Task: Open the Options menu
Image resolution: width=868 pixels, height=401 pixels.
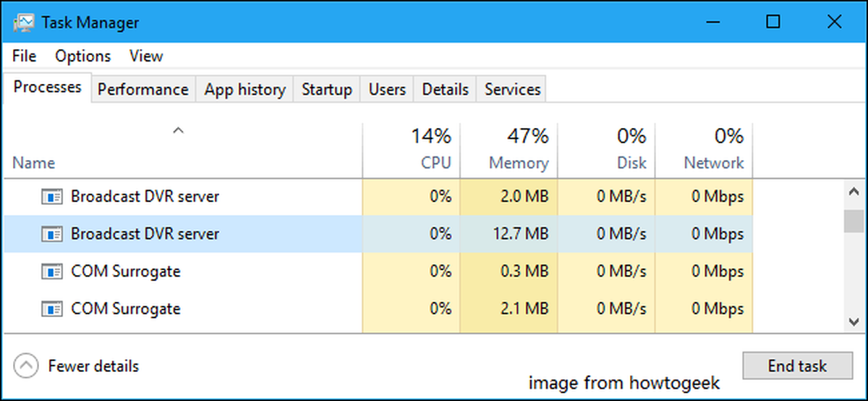Action: 83,56
